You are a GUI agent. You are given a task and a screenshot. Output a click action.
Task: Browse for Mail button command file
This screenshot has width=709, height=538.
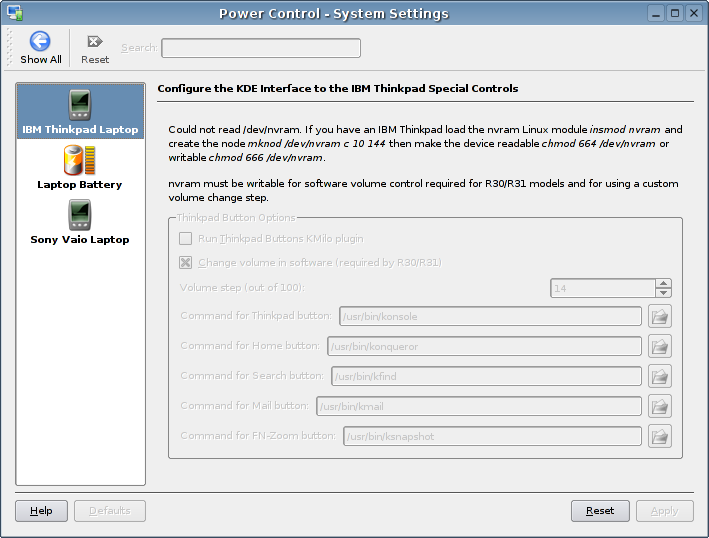tap(659, 407)
